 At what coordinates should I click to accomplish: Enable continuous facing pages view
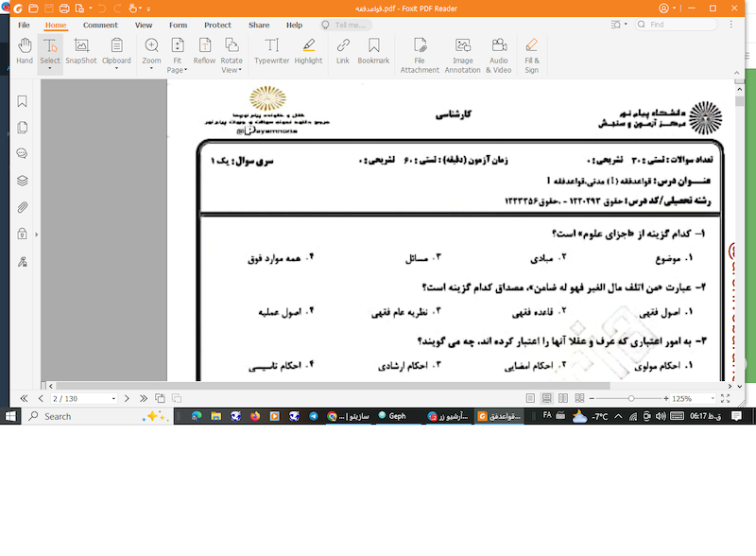click(x=579, y=398)
